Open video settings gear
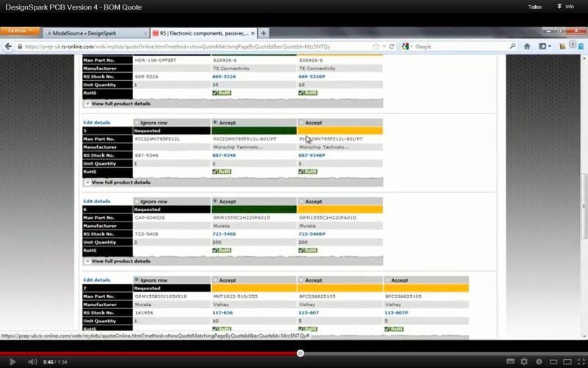This screenshot has width=588, height=368. tap(524, 361)
